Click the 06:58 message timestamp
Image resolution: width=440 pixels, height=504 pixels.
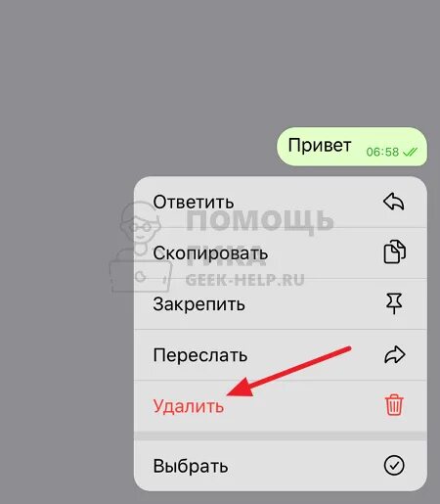tap(382, 152)
